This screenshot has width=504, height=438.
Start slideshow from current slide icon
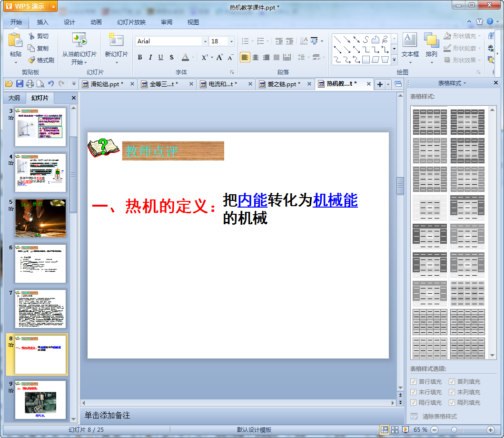tap(79, 40)
